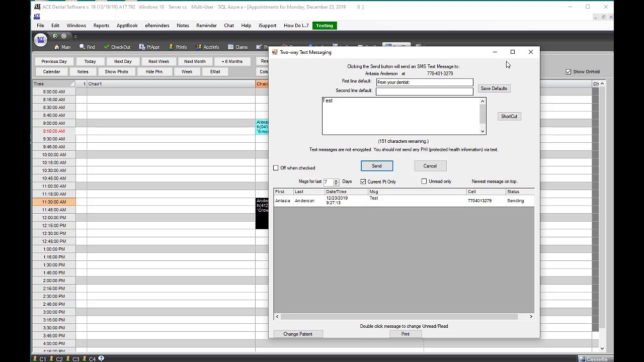Click the Send button
644x362 pixels.
(377, 166)
